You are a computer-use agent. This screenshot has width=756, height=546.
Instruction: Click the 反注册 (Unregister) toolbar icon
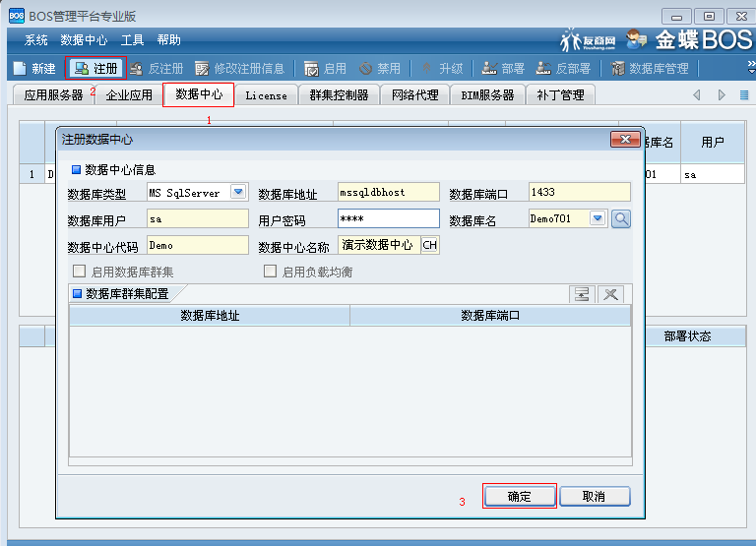137,69
